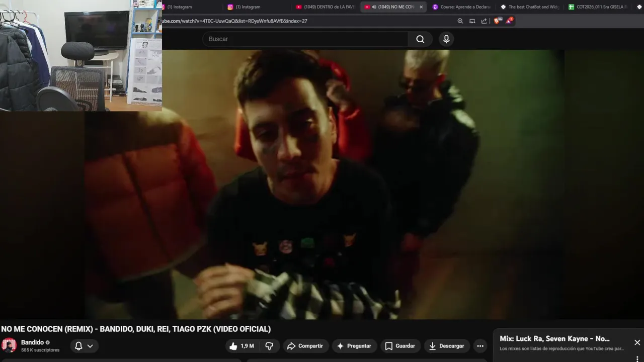The width and height of the screenshot is (644, 362).
Task: Click the picture-in-picture icon in address bar
Action: [472, 21]
